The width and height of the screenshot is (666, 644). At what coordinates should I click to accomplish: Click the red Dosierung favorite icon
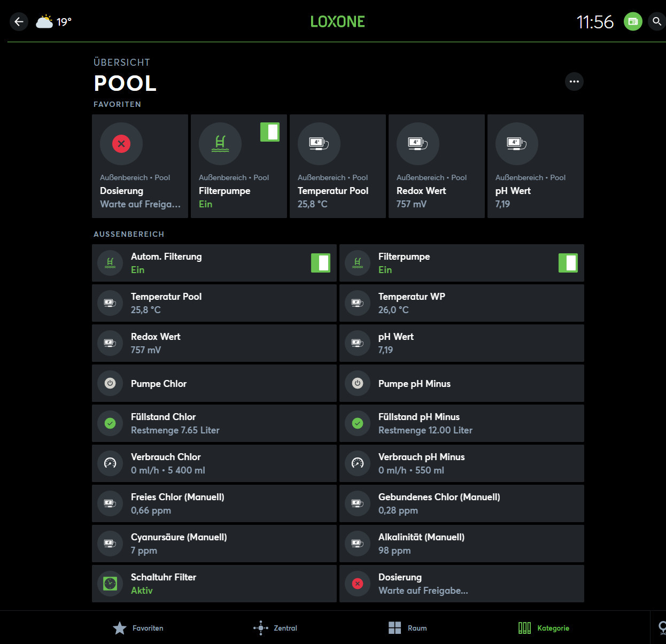(121, 144)
